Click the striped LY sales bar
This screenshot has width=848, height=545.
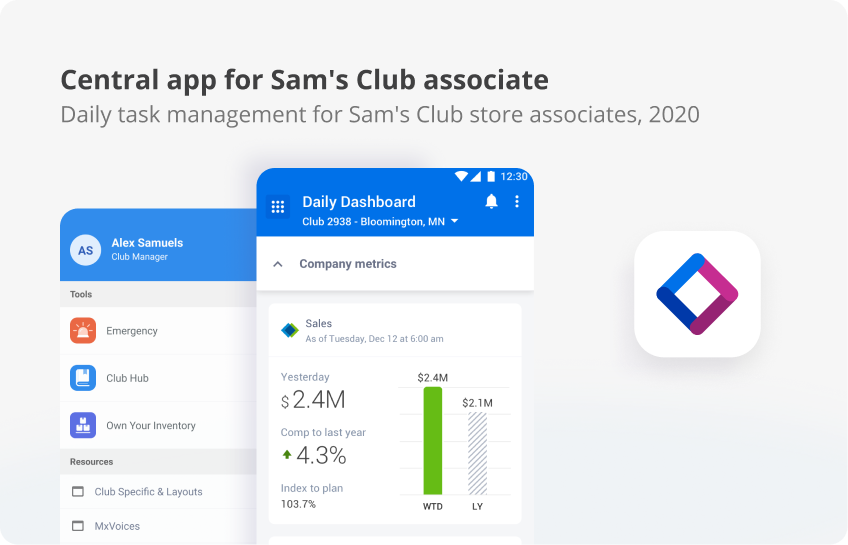[478, 453]
